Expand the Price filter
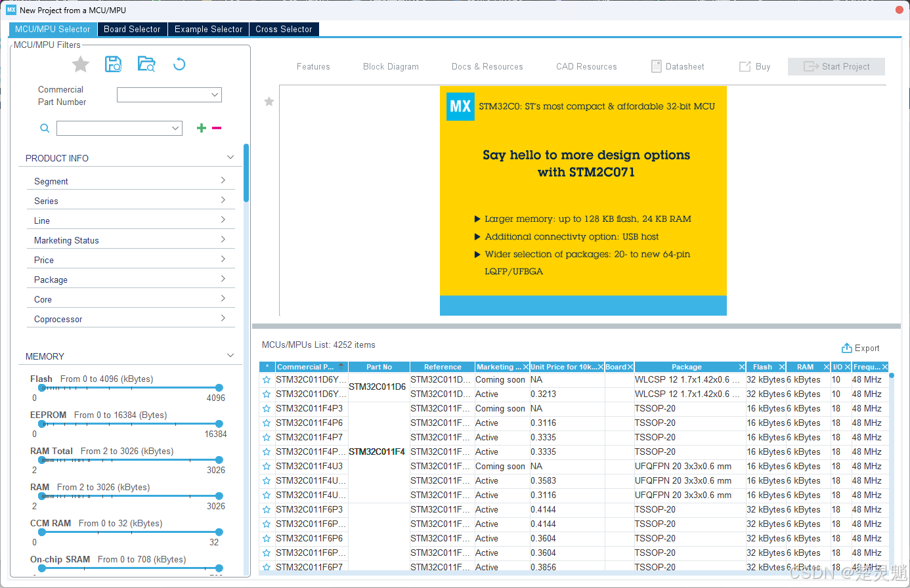 pos(223,259)
